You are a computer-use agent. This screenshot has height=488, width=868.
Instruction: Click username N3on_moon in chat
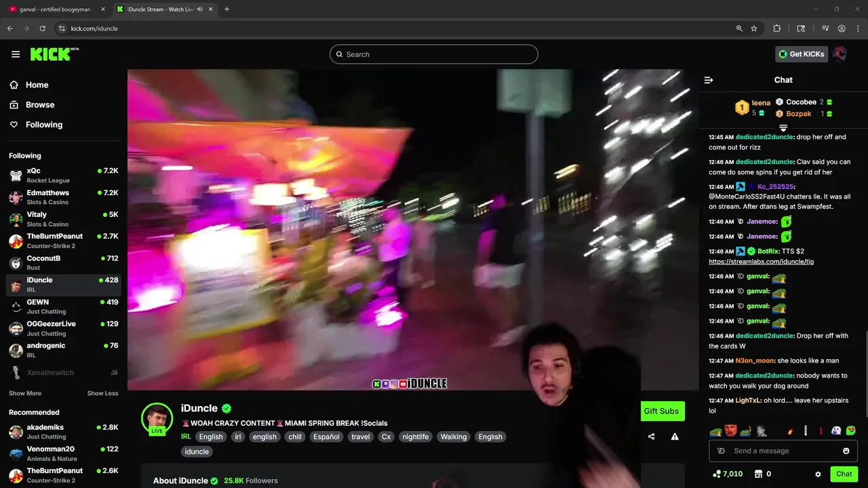point(755,361)
